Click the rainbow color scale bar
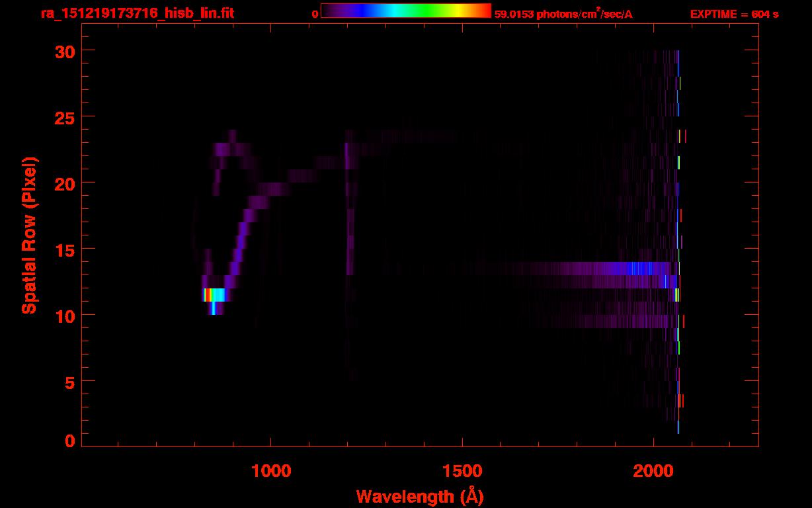812x508 pixels. coord(406,11)
